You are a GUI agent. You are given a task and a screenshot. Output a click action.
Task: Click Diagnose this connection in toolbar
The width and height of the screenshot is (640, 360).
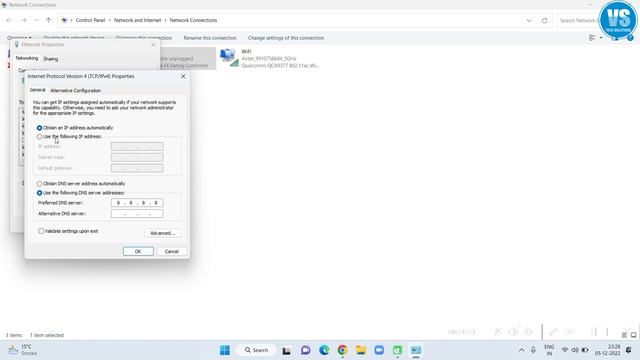point(144,38)
